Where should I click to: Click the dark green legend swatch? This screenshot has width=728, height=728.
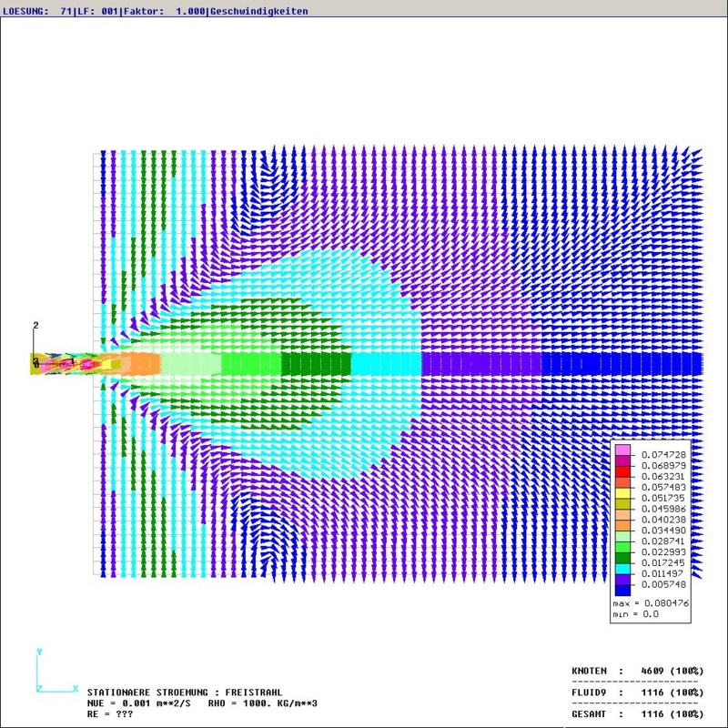click(x=622, y=558)
